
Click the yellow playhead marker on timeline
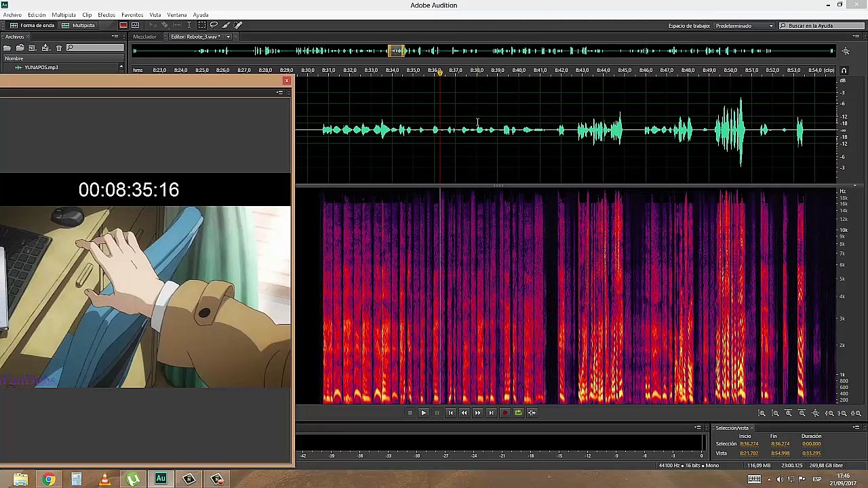tap(440, 72)
